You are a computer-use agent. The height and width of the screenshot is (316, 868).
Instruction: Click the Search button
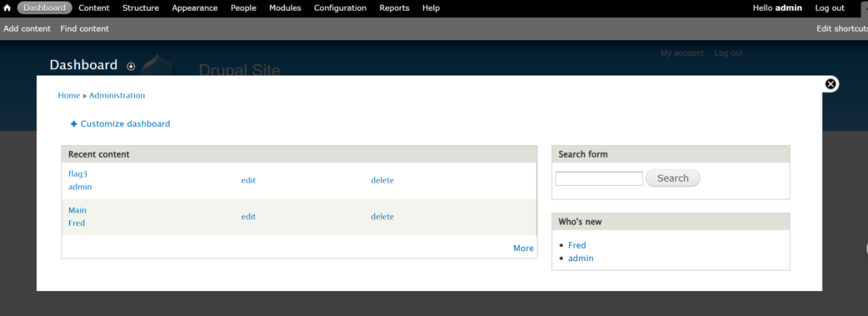[x=673, y=178]
